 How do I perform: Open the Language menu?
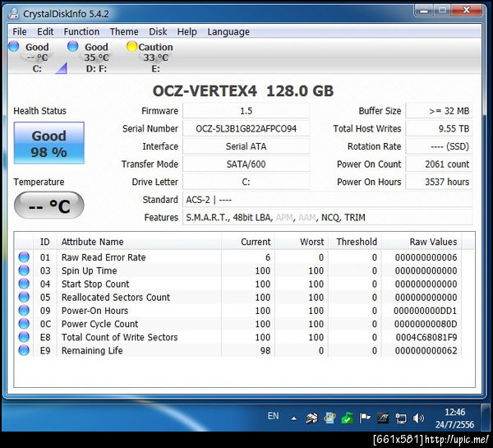coord(228,31)
